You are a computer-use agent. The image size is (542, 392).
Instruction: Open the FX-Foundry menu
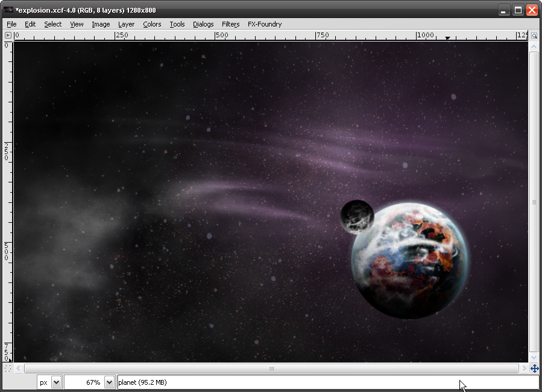(265, 24)
